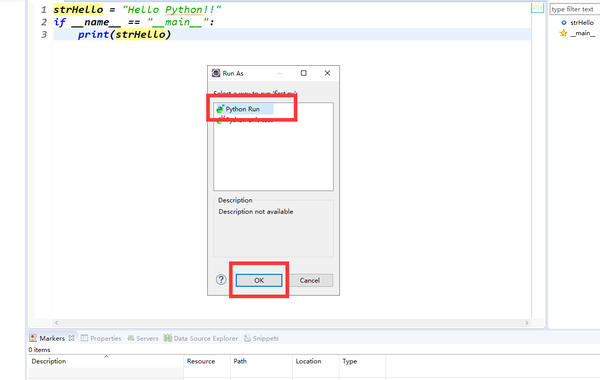Maximize the Run As dialog

(x=303, y=73)
